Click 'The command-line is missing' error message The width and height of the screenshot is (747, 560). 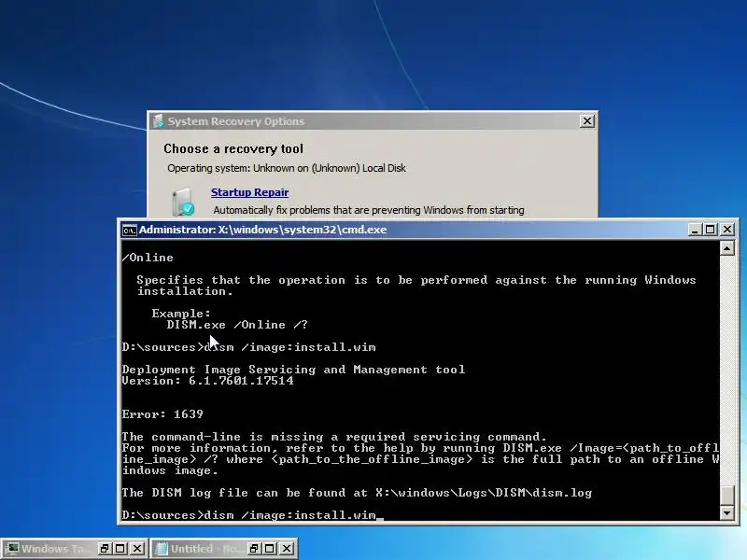tap(334, 437)
